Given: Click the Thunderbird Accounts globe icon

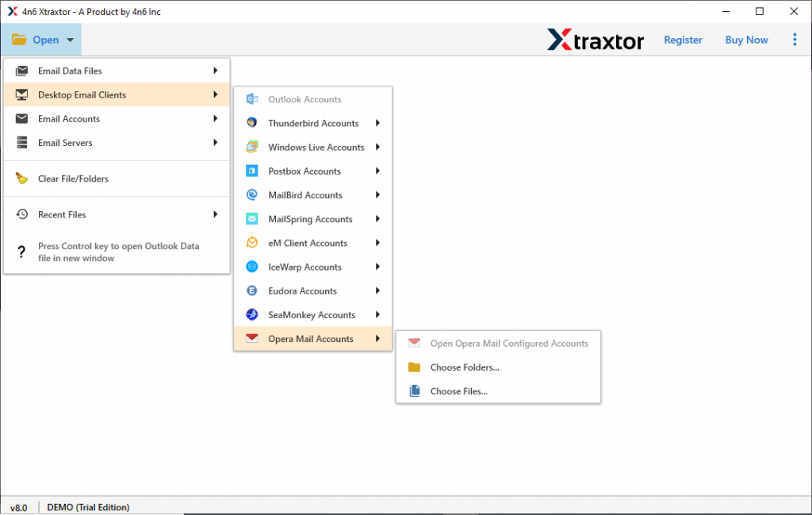Looking at the screenshot, I should [x=254, y=123].
